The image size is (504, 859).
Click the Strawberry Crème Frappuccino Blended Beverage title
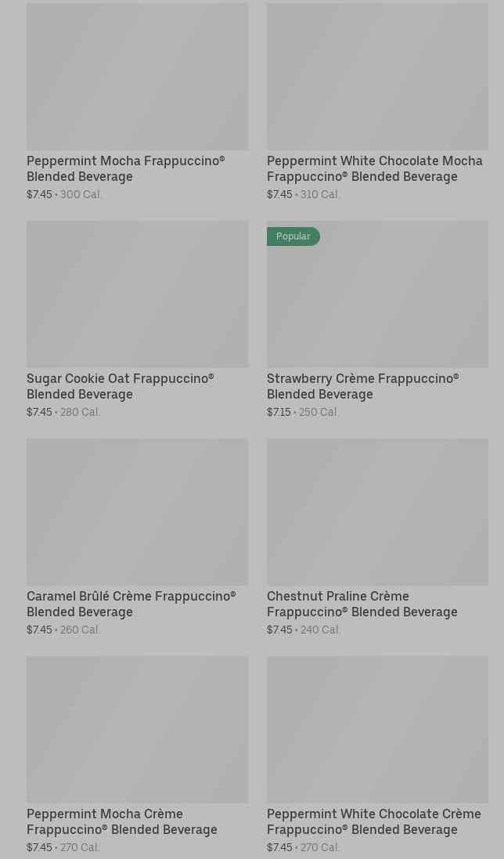pyautogui.click(x=362, y=386)
